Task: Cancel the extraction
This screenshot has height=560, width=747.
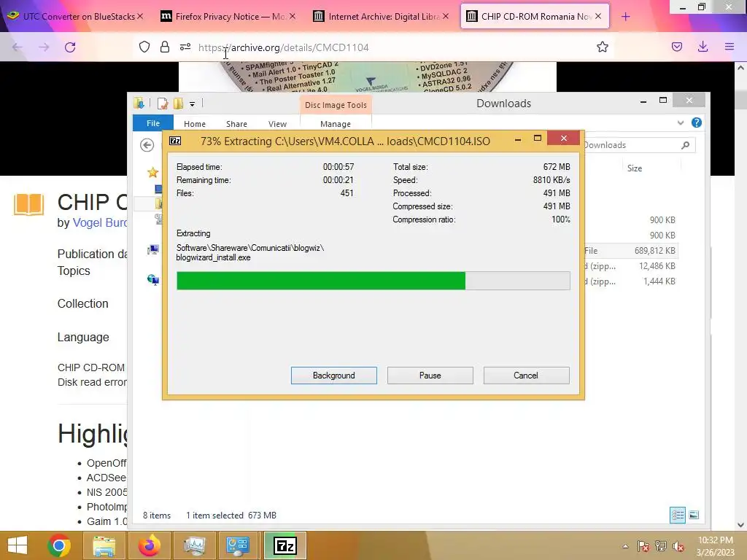Action: (x=526, y=376)
